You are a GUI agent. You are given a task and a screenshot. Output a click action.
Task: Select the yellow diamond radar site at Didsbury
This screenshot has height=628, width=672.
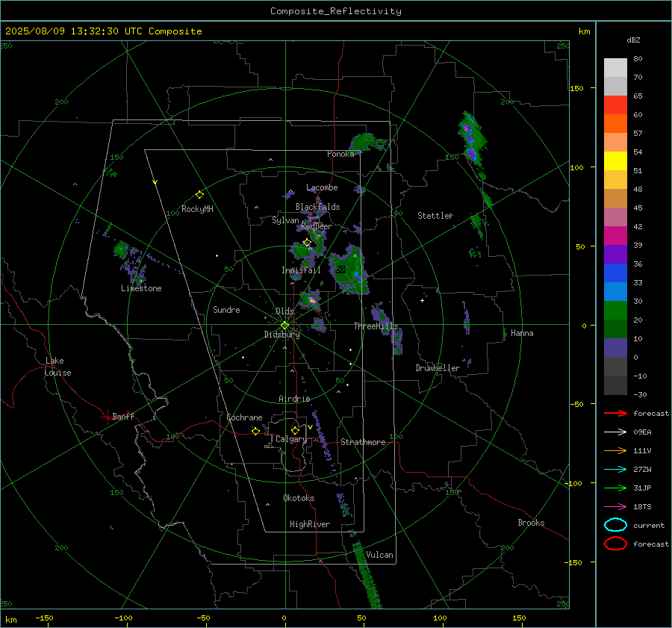(x=284, y=326)
